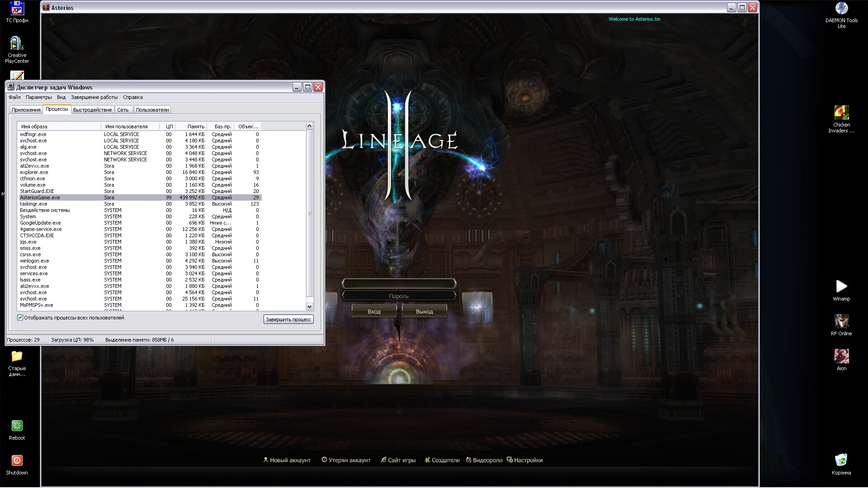Open the Сайт игры link
The height and width of the screenshot is (488, 868).
click(398, 460)
